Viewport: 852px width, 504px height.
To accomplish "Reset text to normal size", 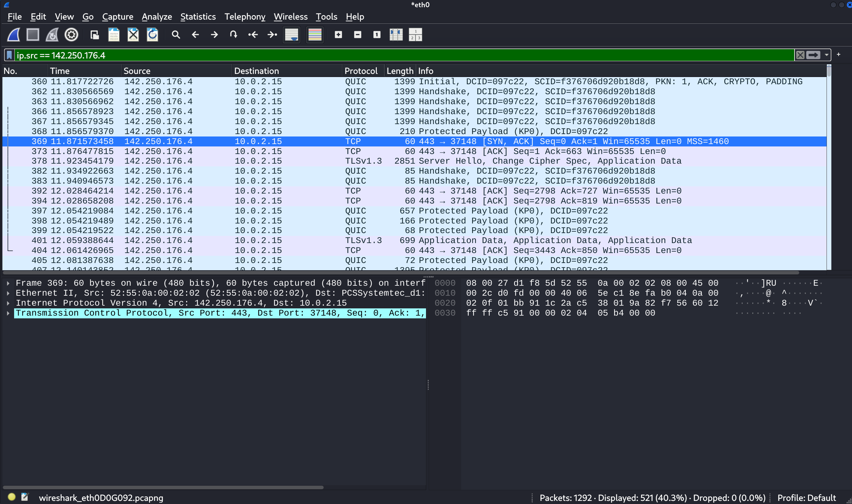I will pyautogui.click(x=377, y=35).
